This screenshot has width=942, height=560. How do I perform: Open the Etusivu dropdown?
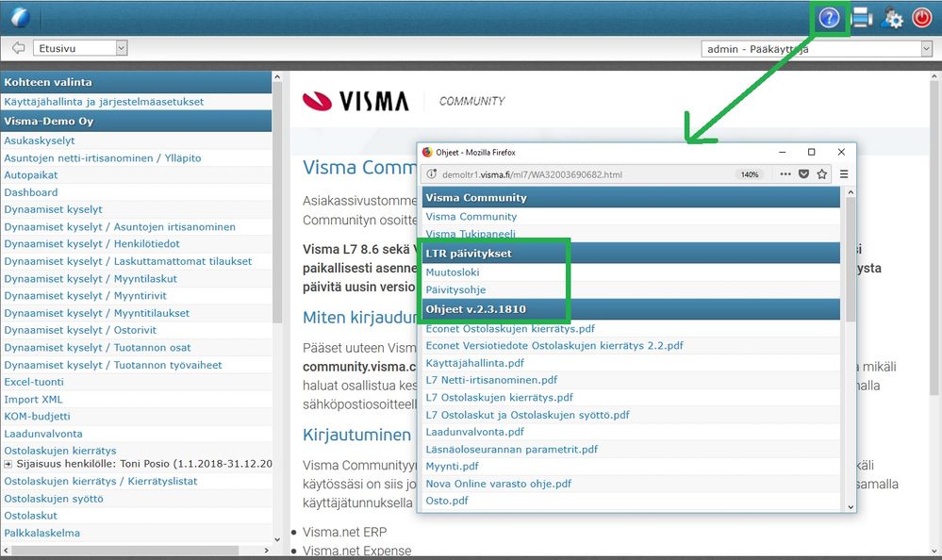[80, 48]
